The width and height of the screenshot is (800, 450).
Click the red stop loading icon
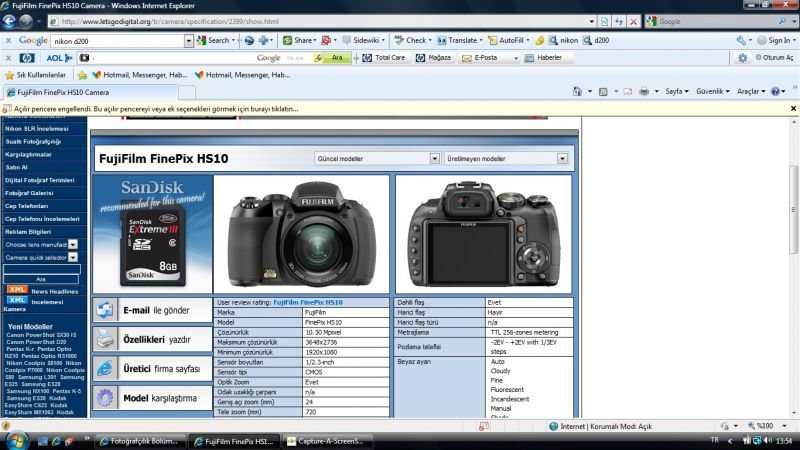point(633,21)
